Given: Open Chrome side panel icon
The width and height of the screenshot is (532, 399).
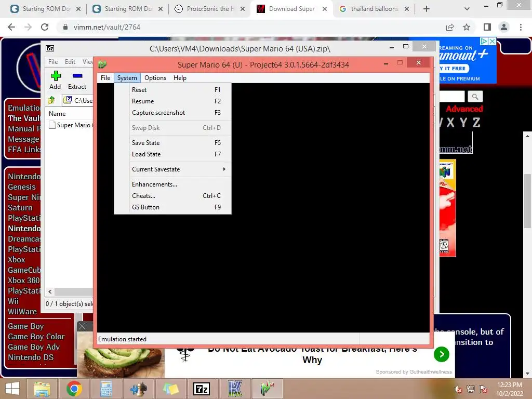Looking at the screenshot, I should tap(487, 27).
